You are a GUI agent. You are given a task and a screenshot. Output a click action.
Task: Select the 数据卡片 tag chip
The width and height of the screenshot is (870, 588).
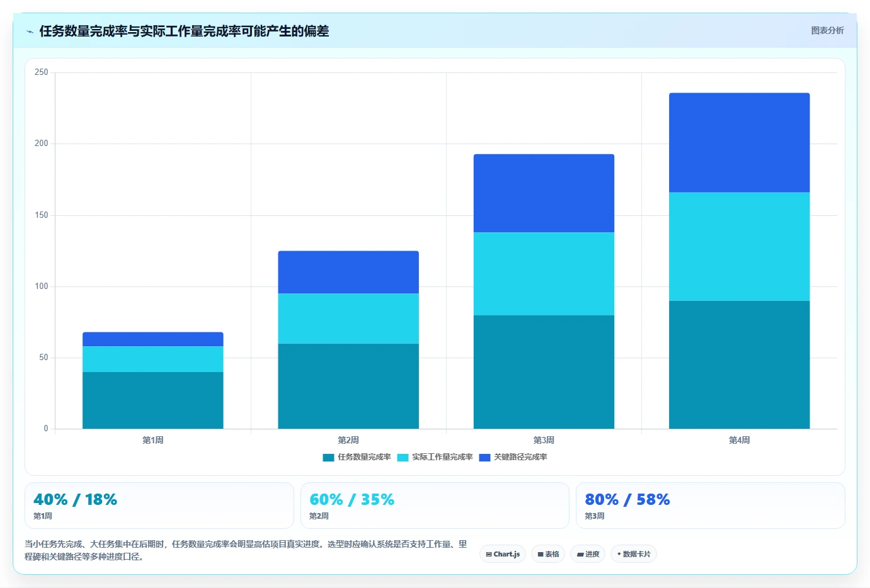tap(633, 554)
